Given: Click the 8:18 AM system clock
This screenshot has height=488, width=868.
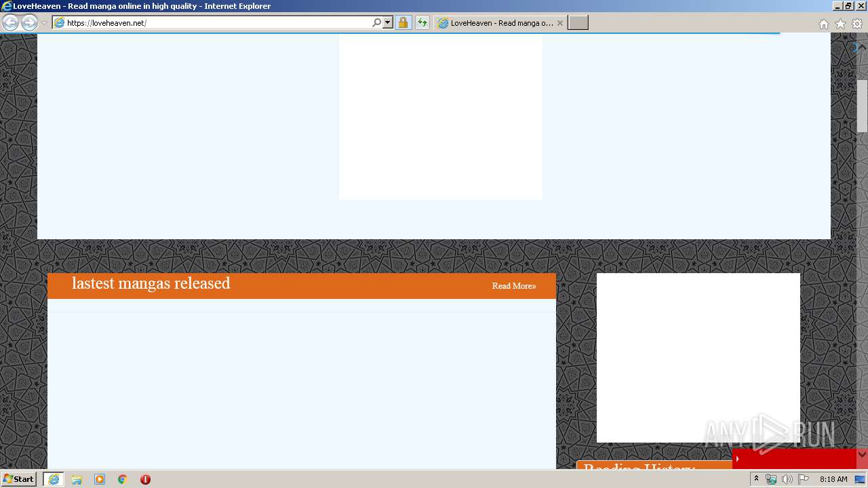Looking at the screenshot, I should click(833, 479).
